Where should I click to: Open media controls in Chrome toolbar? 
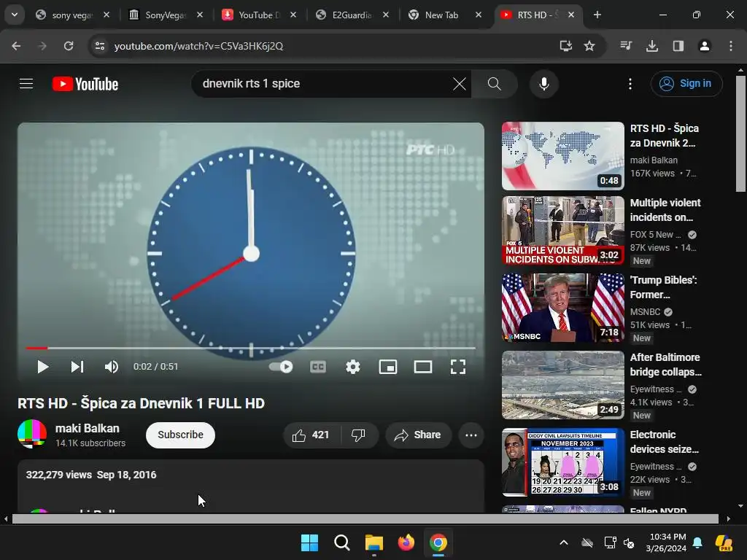(626, 46)
